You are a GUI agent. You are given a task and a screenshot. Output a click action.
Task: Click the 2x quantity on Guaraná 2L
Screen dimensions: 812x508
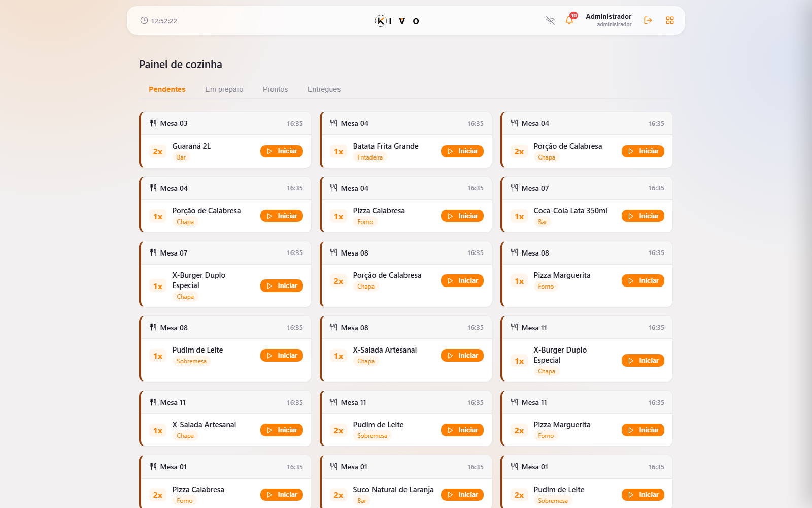point(158,151)
